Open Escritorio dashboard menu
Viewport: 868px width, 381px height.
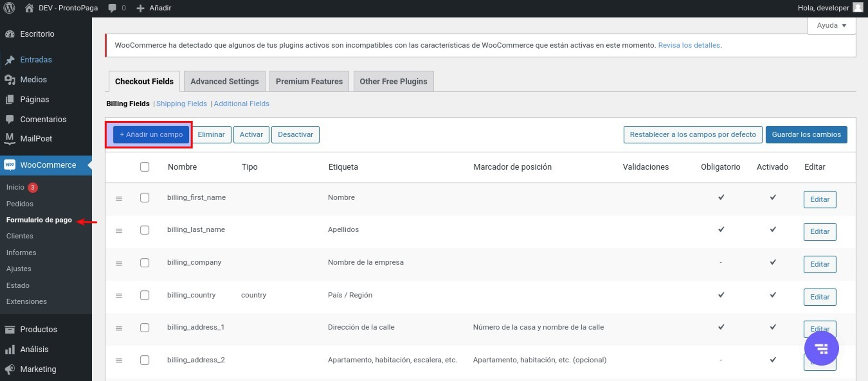[x=37, y=34]
